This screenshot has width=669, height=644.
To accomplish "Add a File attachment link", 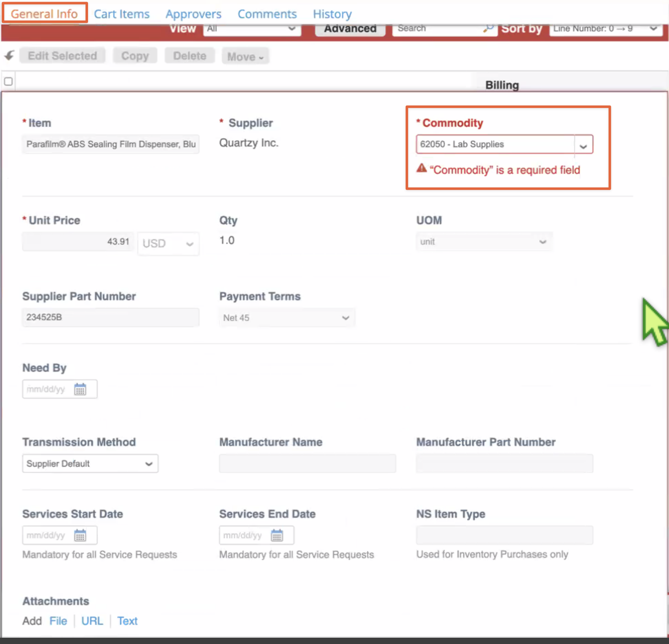I will [58, 621].
